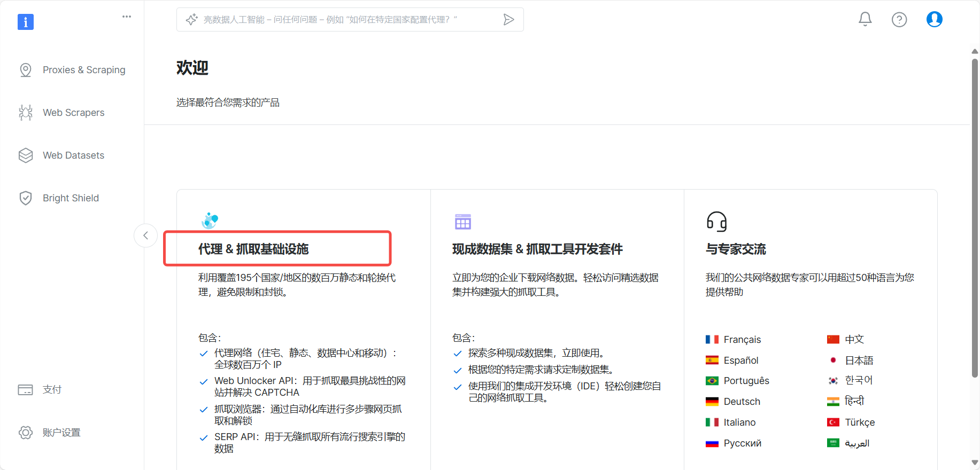
Task: Click the 探索多种现成数据集 feature line
Action: 537,353
